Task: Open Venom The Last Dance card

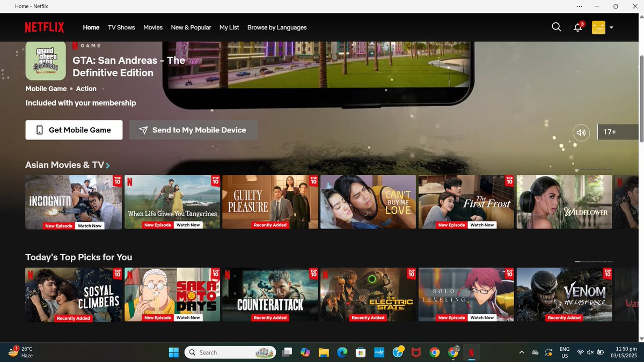Action: (564, 295)
